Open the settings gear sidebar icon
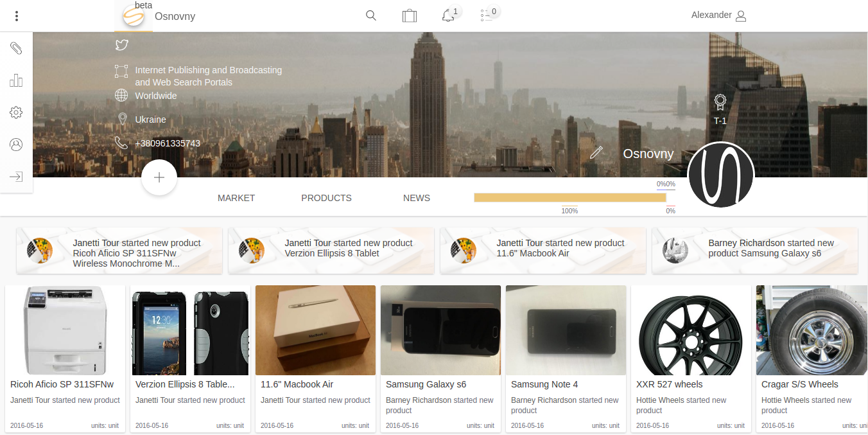 pos(16,112)
